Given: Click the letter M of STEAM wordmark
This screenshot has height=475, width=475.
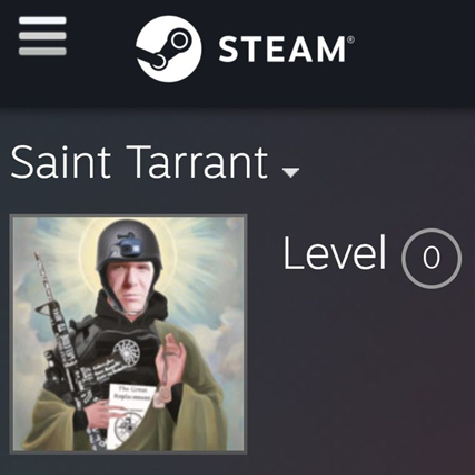Looking at the screenshot, I should tap(329, 49).
